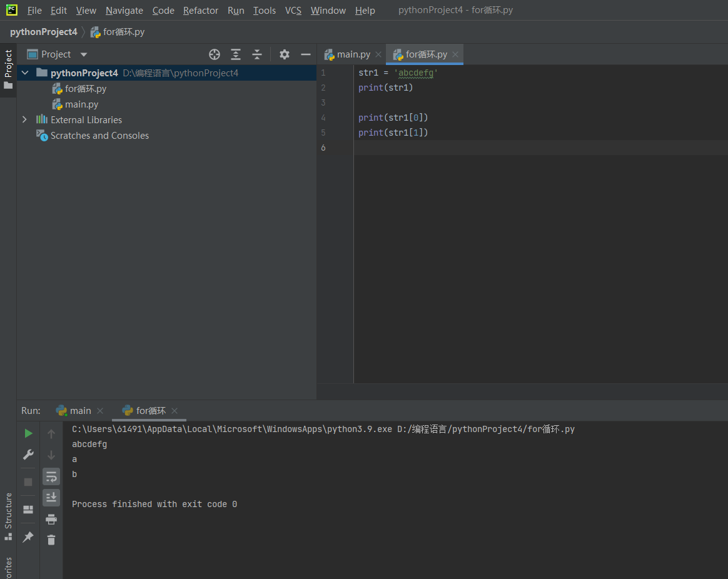
Task: Place cursor on editor line 6
Action: point(540,148)
